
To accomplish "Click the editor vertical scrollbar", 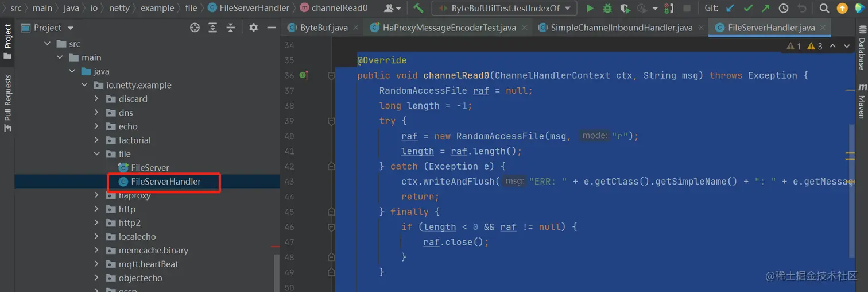I will [x=852, y=190].
